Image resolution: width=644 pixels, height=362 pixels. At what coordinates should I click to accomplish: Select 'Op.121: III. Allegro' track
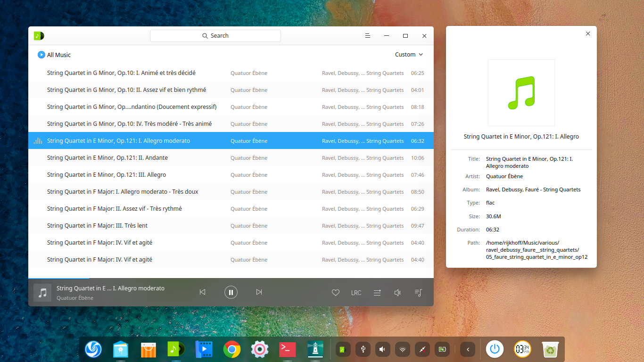point(231,175)
